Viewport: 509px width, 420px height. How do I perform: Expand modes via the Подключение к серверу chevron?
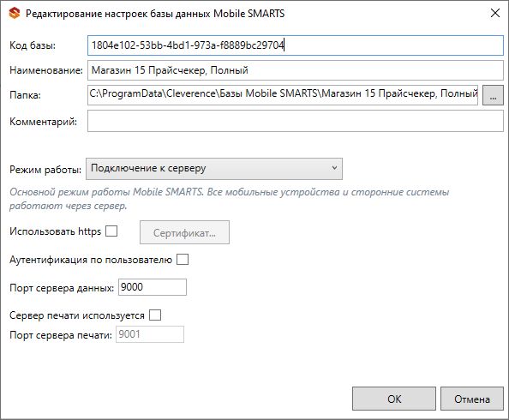(x=334, y=168)
